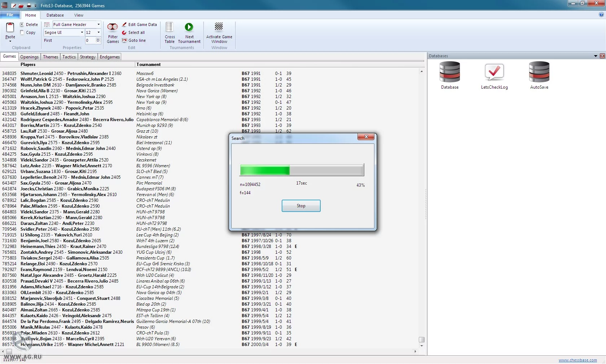Click the Paste clipboard icon

(10, 27)
